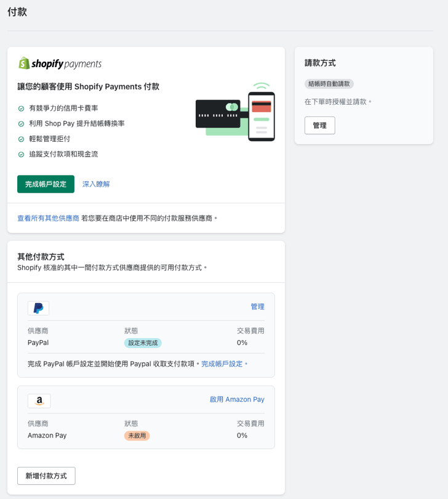Click the Shopify Payments logo
This screenshot has width=448, height=499.
(x=60, y=63)
